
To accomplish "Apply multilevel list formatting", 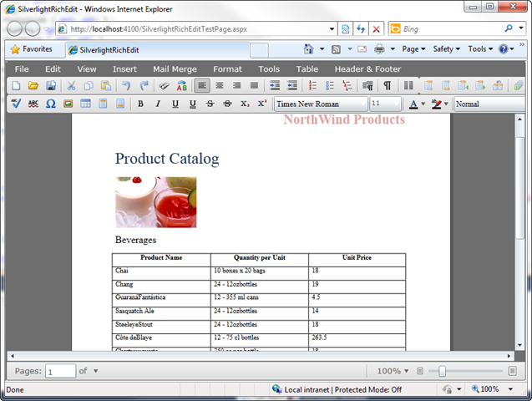I will tap(347, 85).
